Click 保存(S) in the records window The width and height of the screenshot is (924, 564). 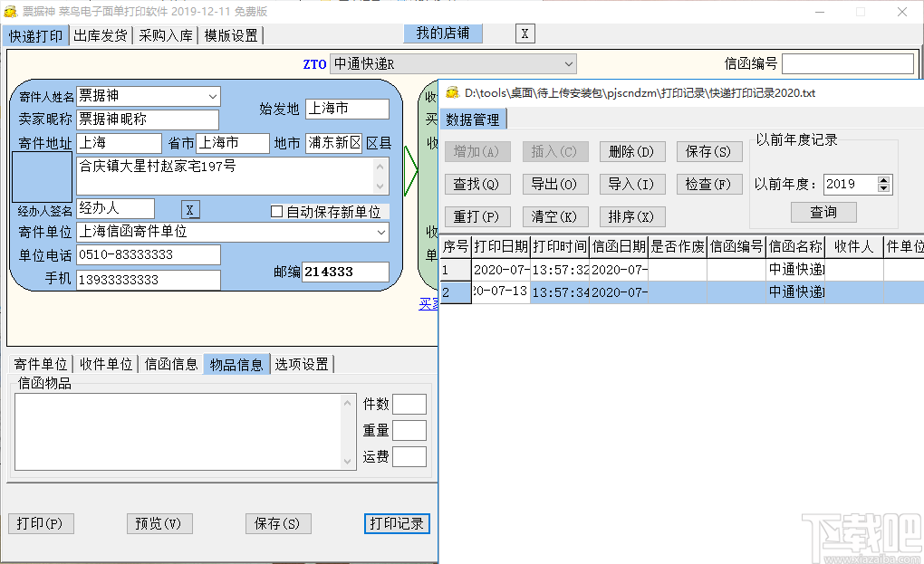coord(709,151)
